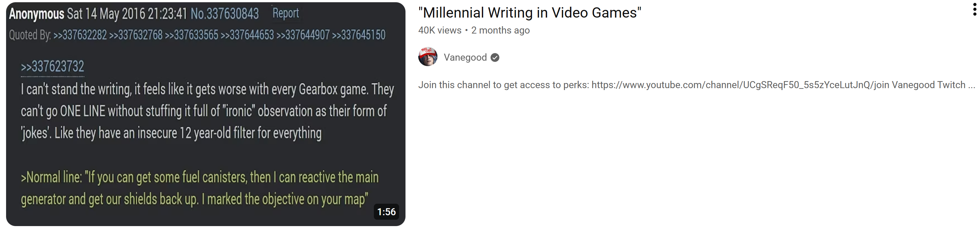Visit the Vanegood channel name link
This screenshot has height=228, width=980.
[465, 57]
